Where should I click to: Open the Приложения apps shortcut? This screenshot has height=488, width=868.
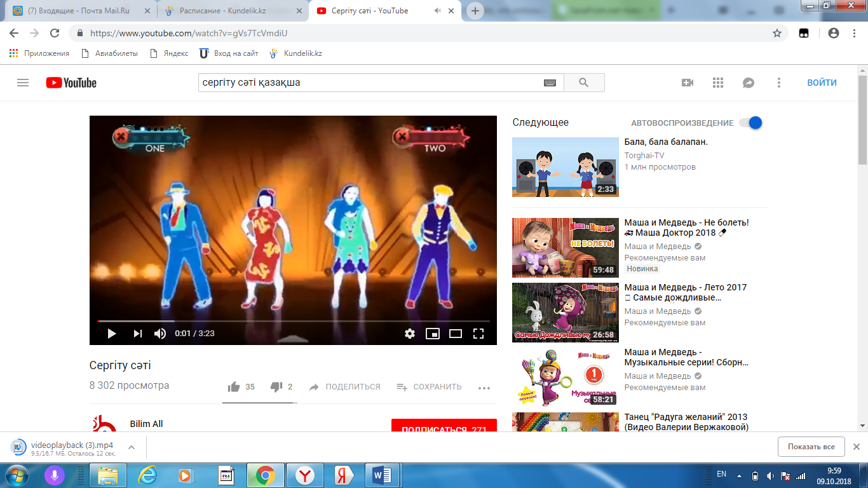tap(39, 53)
